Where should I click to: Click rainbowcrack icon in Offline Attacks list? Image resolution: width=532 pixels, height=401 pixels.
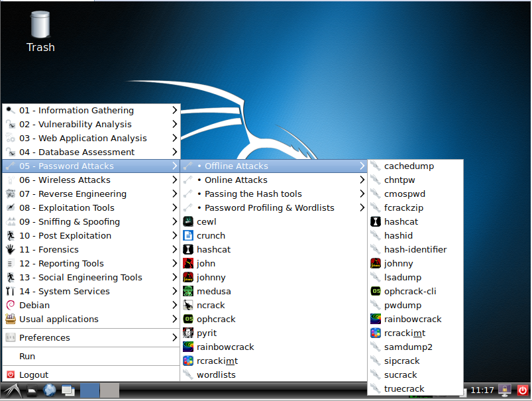coord(376,319)
